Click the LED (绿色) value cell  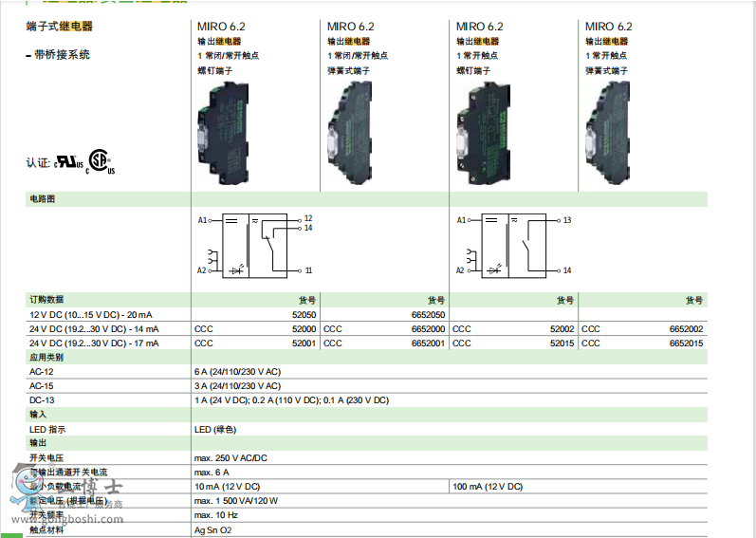pyautogui.click(x=215, y=429)
